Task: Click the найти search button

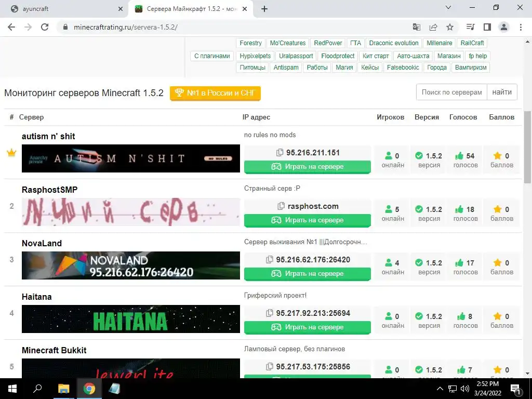Action: click(x=502, y=92)
